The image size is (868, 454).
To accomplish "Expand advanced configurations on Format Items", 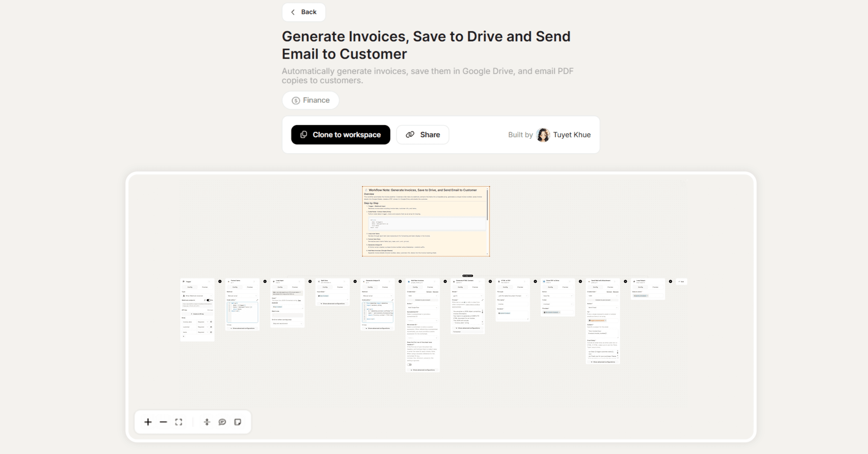I will [244, 328].
